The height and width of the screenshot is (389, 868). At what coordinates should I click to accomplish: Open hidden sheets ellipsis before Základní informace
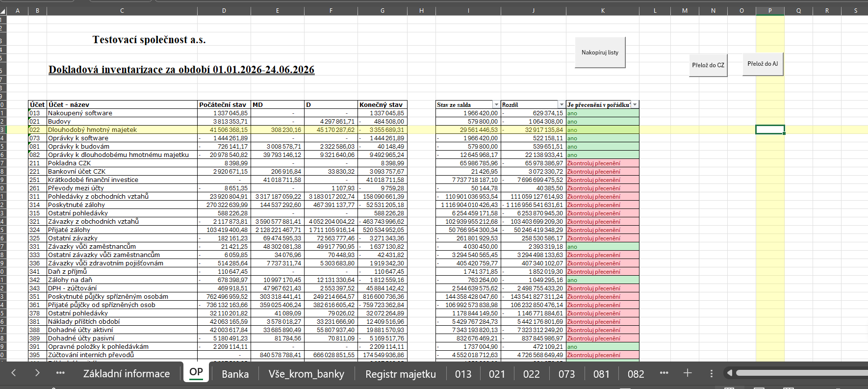[x=60, y=373]
